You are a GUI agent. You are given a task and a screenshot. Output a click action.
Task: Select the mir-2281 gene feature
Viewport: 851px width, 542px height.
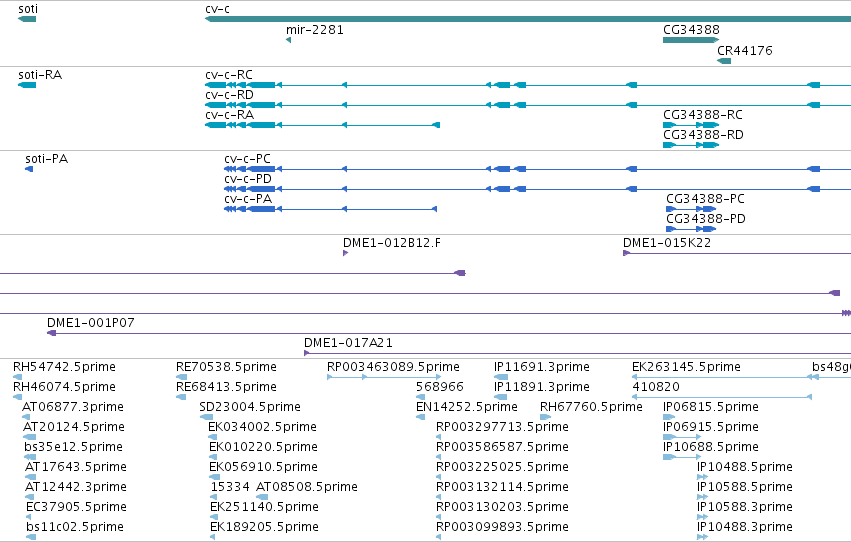pos(288,40)
